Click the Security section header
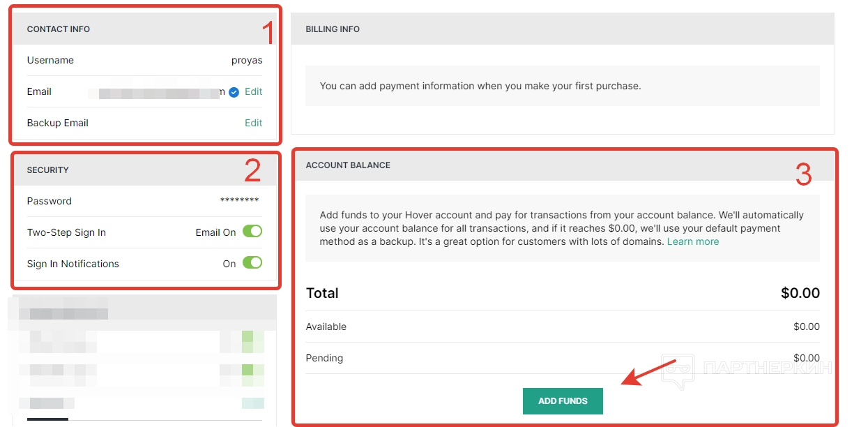The image size is (868, 427). pyautogui.click(x=48, y=170)
